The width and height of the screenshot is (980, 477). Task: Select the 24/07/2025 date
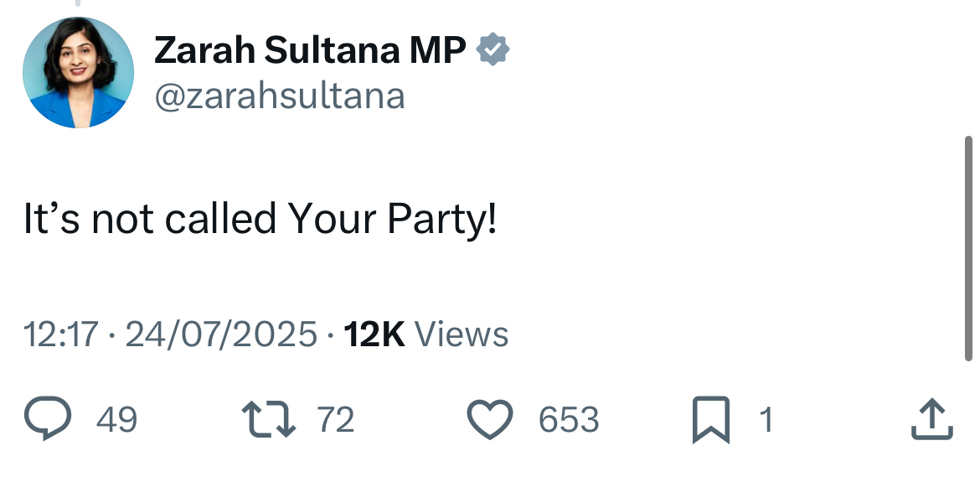(221, 334)
